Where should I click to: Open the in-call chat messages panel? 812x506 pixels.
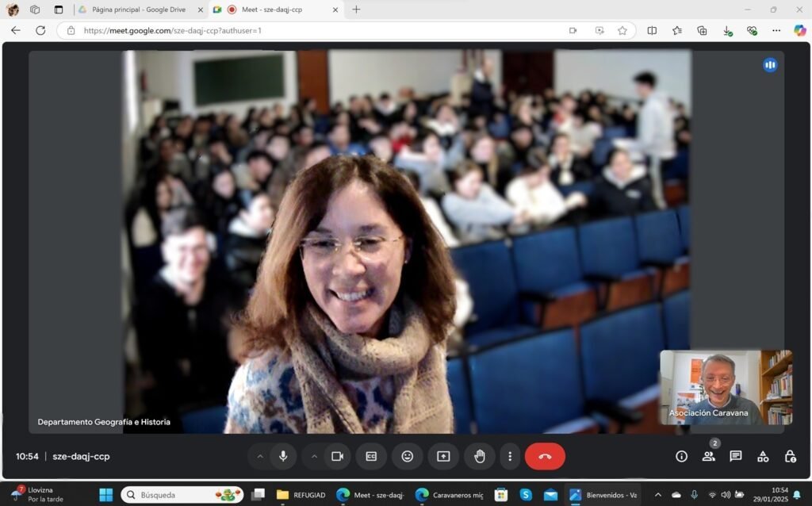[x=735, y=456]
